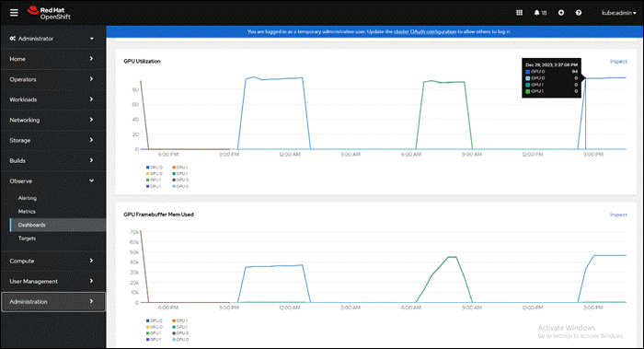Click the Red Hat OpenShift logo
This screenshot has height=349, width=644.
pos(49,13)
